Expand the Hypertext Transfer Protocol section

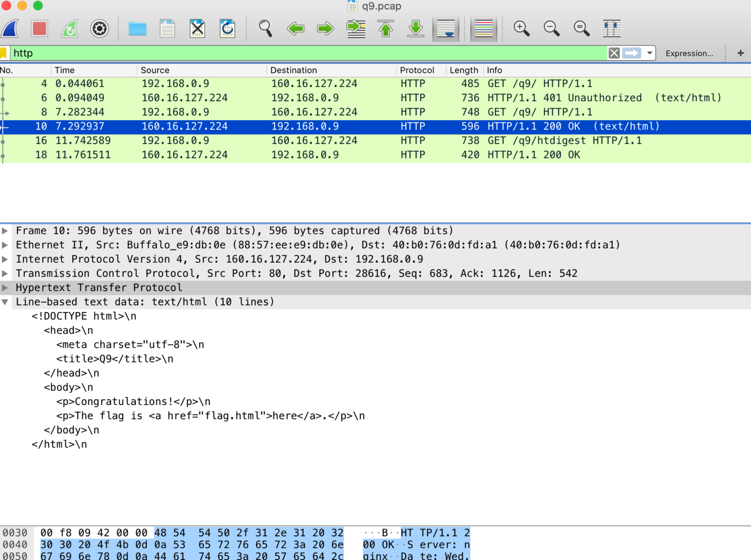click(5, 288)
